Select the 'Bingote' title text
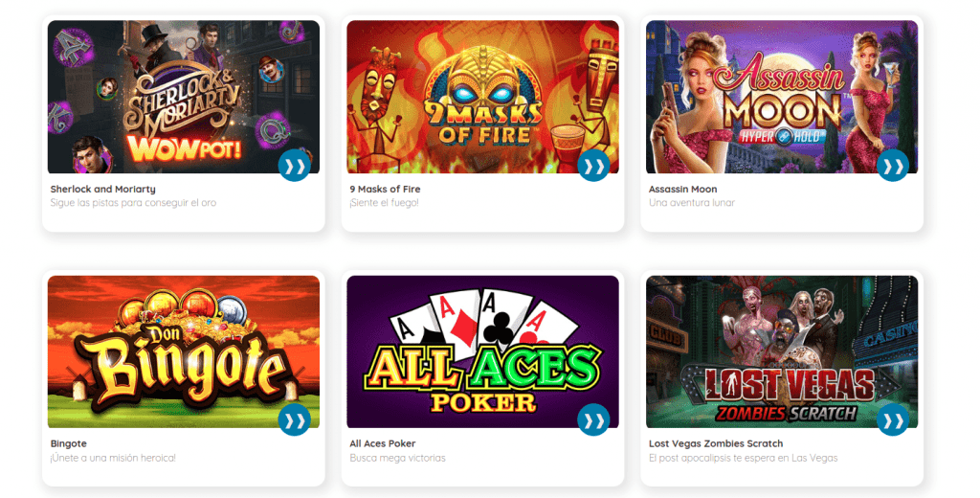The width and height of the screenshot is (980, 498). tap(69, 443)
